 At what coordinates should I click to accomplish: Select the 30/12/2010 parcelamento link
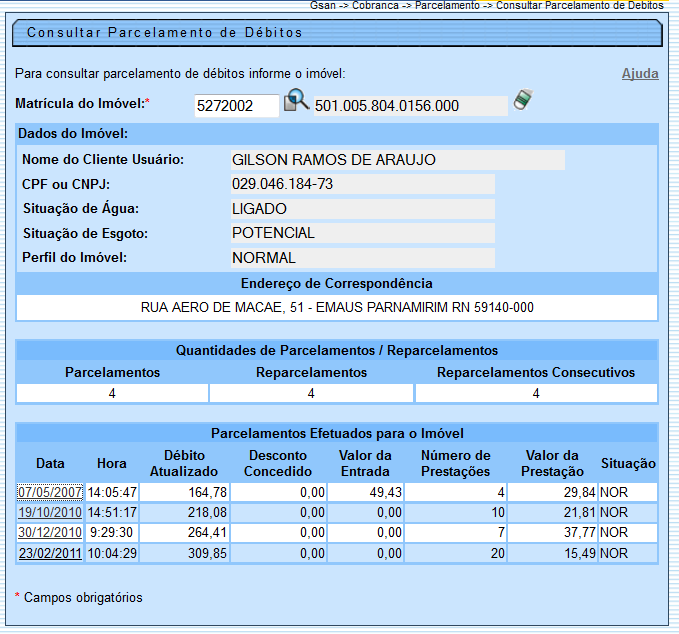49,532
